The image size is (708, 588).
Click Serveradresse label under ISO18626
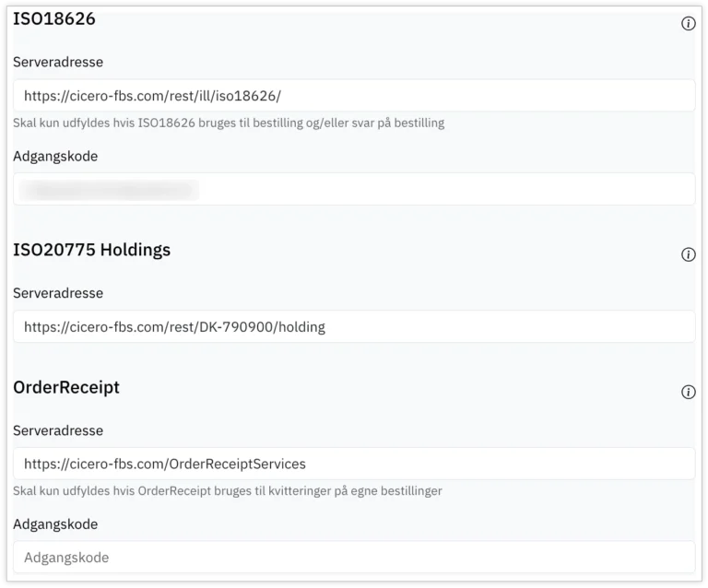(58, 63)
